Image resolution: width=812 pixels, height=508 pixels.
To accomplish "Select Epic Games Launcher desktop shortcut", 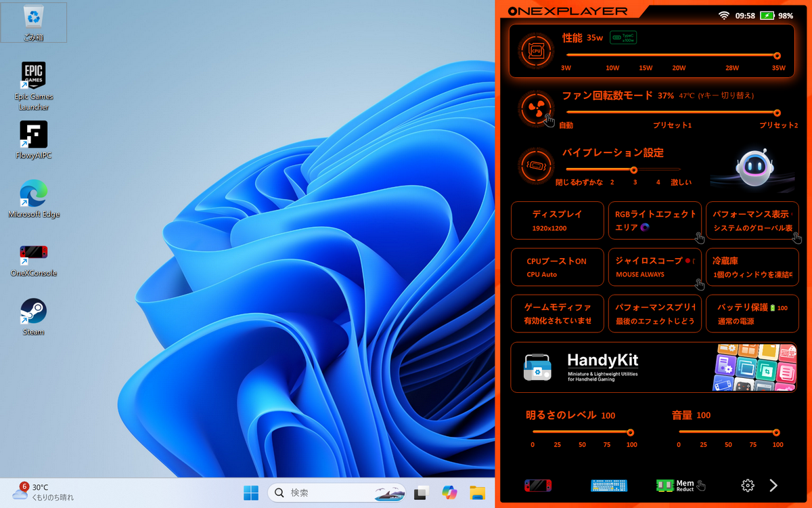I will pyautogui.click(x=33, y=87).
